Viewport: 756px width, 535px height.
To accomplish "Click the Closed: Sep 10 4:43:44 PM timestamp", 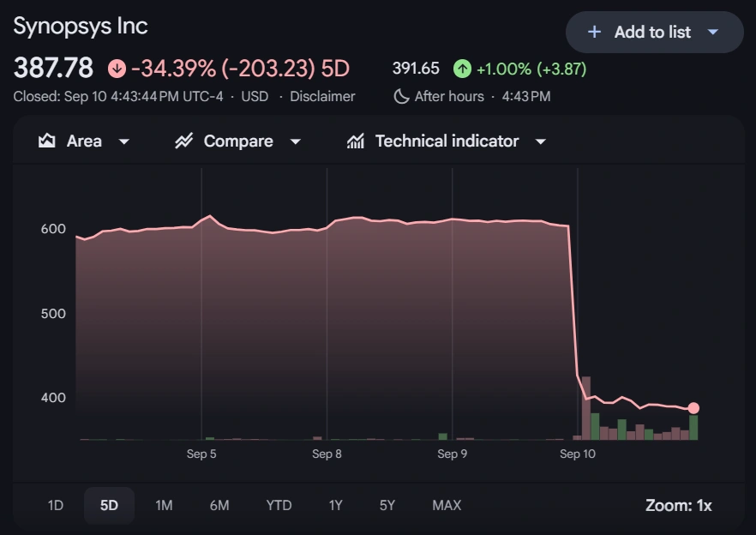I will point(118,97).
